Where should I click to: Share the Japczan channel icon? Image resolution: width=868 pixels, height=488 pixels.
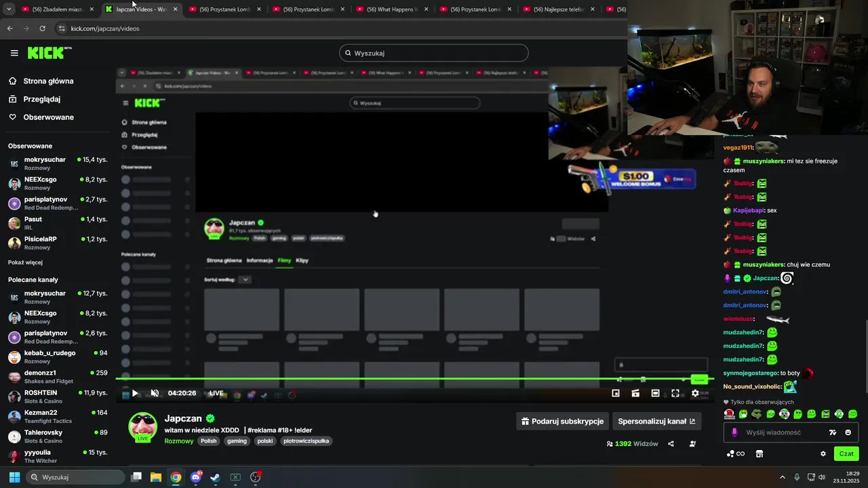tap(671, 444)
